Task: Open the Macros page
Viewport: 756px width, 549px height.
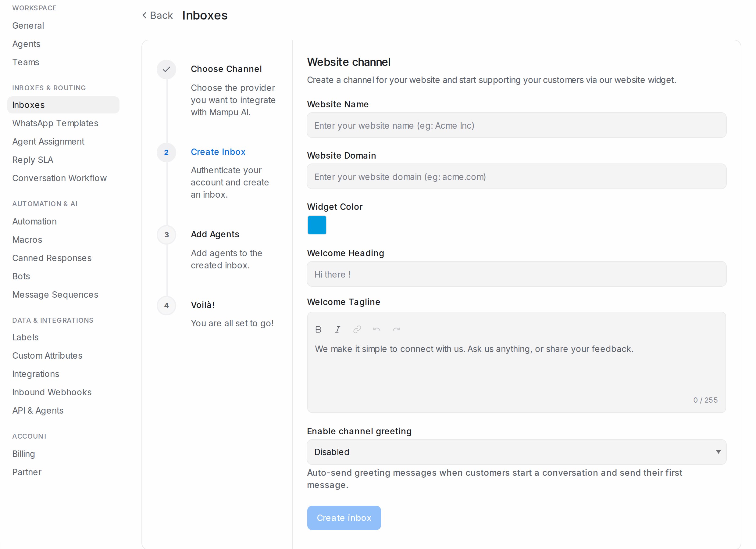Action: point(27,240)
